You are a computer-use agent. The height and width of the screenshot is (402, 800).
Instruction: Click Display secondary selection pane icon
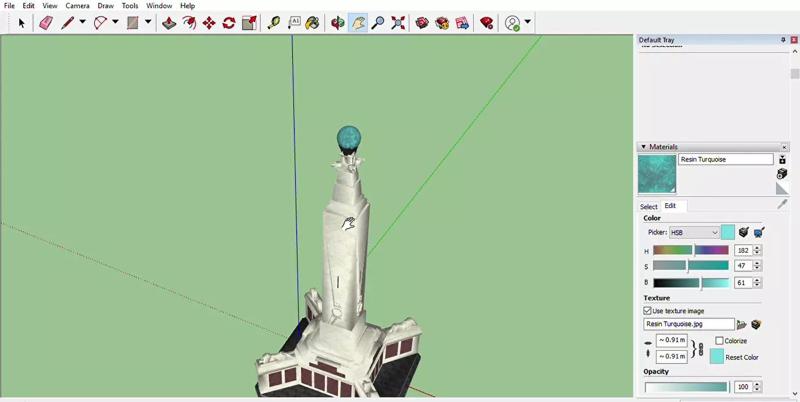tap(782, 160)
